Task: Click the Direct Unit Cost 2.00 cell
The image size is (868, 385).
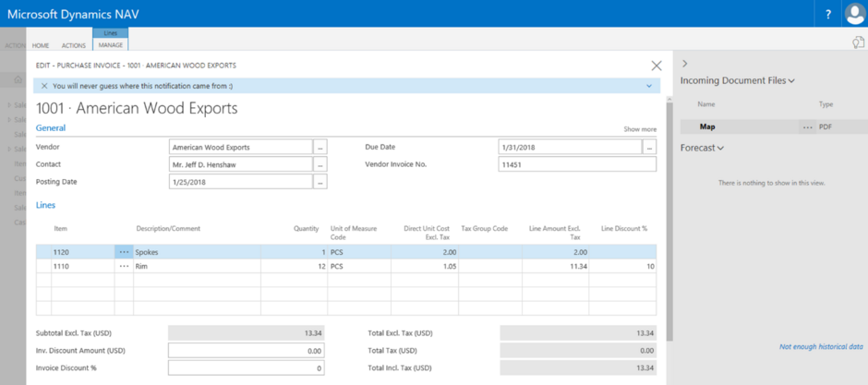Action: (425, 252)
